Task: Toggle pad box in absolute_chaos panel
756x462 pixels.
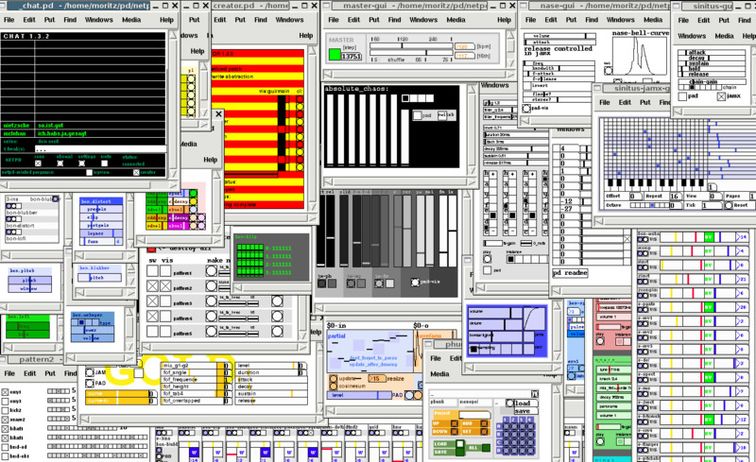Action: click(418, 116)
